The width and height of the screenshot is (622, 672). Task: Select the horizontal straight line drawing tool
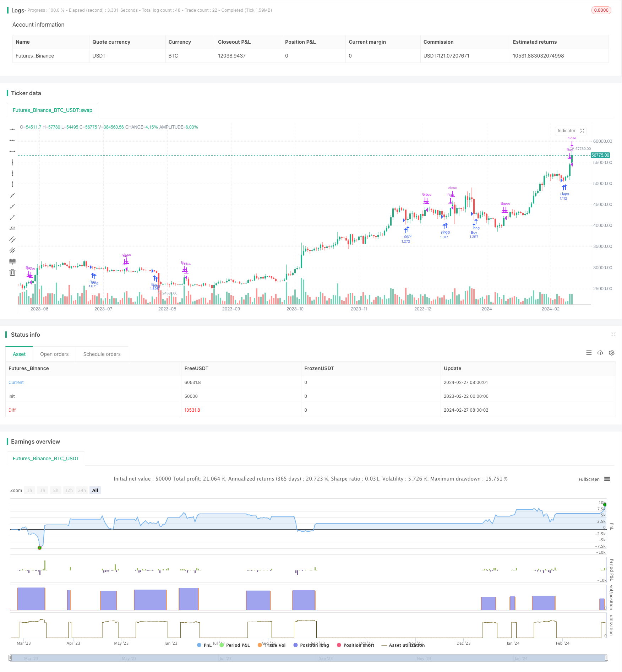12,129
